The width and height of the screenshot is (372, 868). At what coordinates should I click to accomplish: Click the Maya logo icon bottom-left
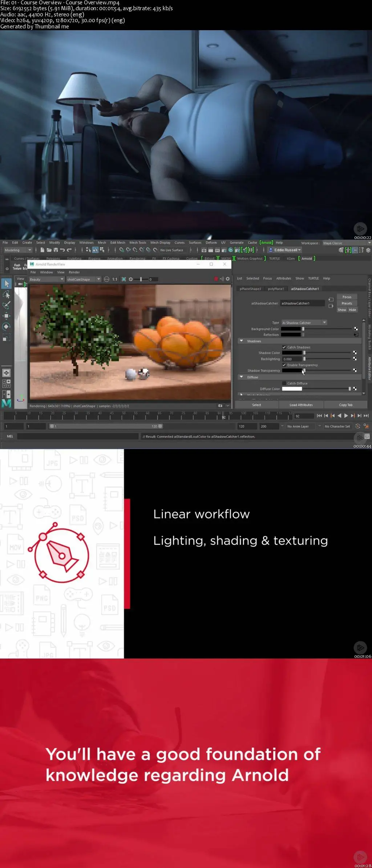[7, 403]
